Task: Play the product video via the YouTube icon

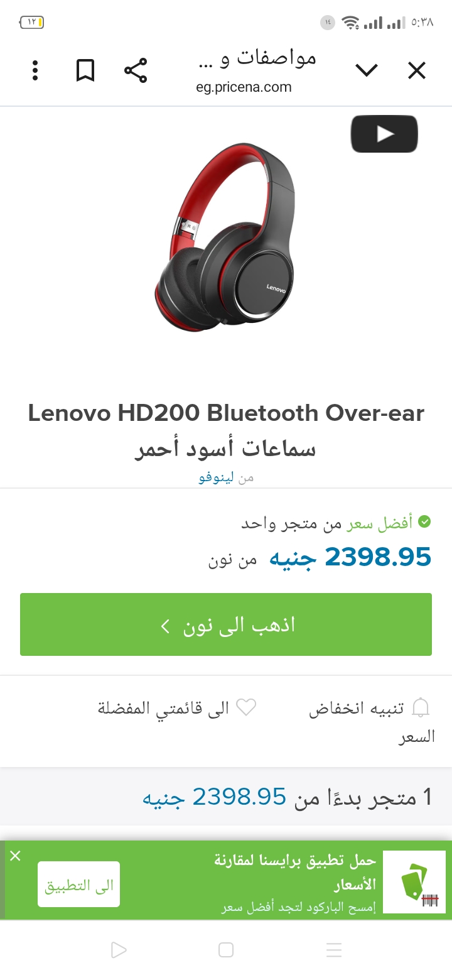Action: click(x=384, y=134)
